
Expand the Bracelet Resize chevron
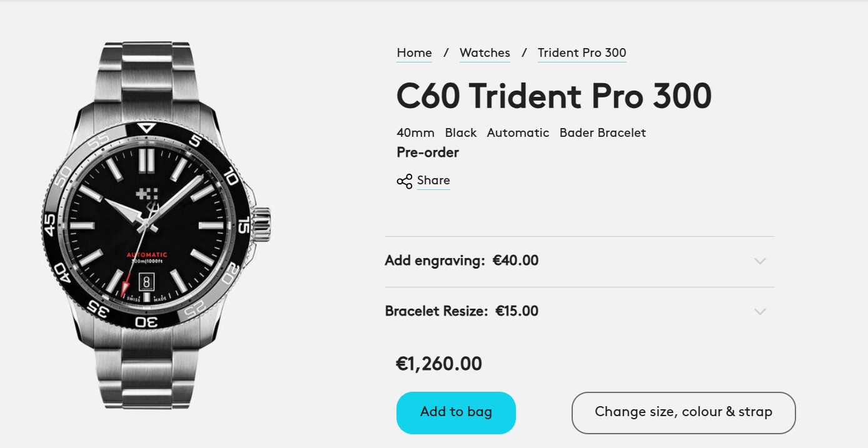[760, 312]
